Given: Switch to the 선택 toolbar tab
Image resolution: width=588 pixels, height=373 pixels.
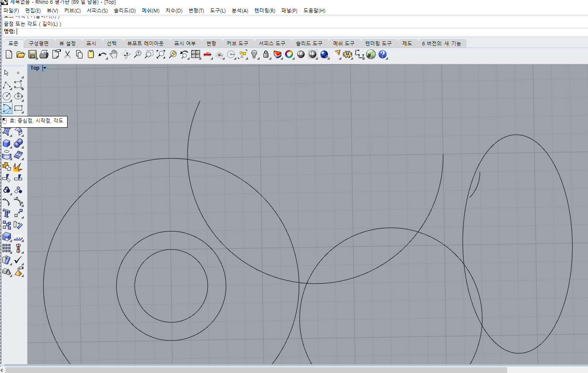Looking at the screenshot, I should (x=112, y=43).
